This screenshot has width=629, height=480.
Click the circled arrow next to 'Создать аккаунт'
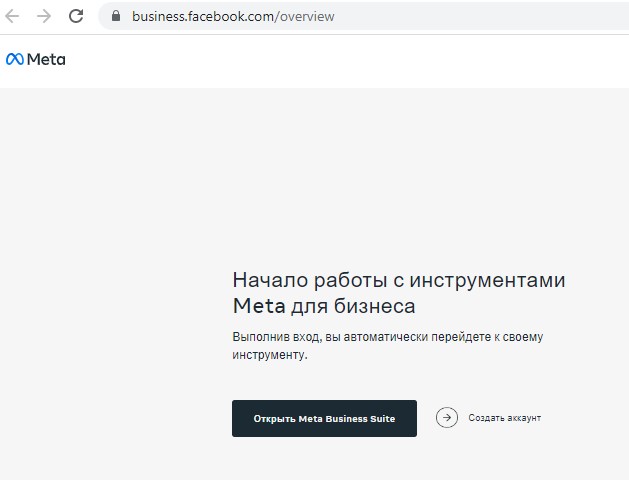[x=446, y=417]
